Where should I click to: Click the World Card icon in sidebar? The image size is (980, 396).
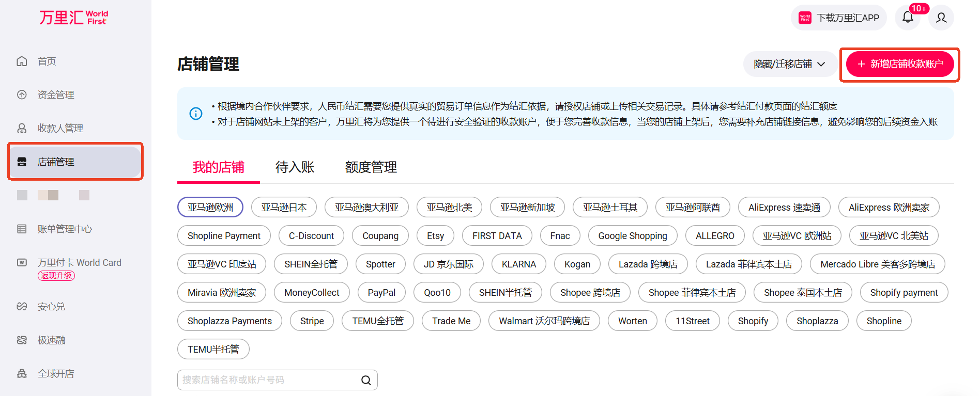click(x=22, y=263)
